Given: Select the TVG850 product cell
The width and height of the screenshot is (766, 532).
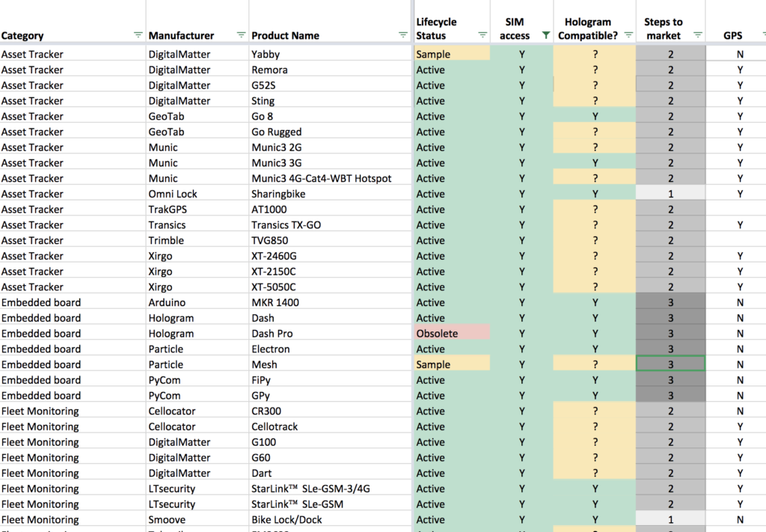Looking at the screenshot, I should pos(330,240).
